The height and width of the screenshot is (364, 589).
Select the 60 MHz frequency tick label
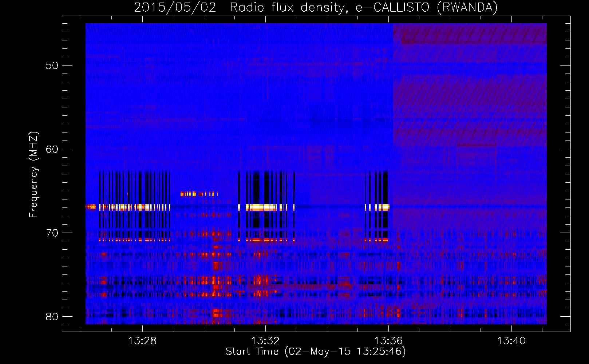[52, 149]
